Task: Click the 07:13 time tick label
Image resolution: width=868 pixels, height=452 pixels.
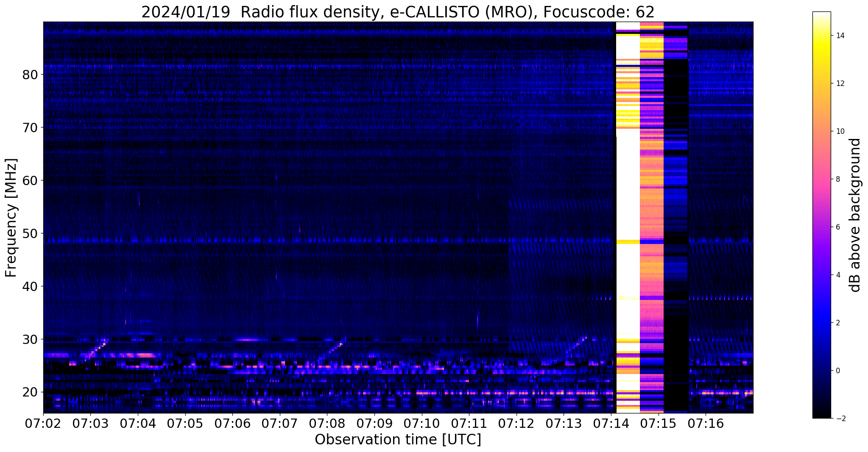Action: [564, 423]
